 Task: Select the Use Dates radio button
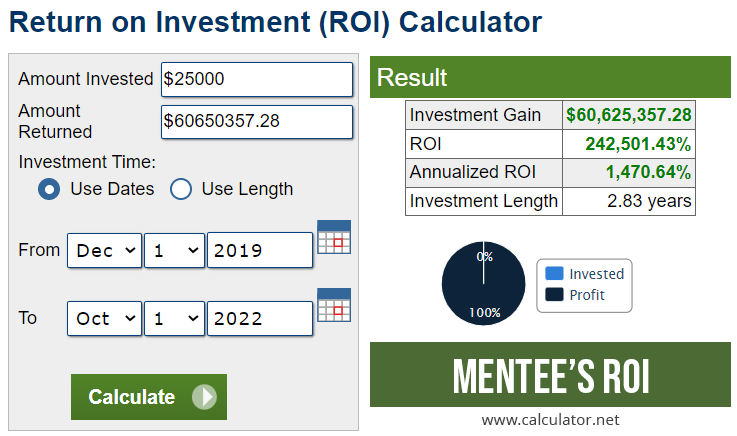coord(48,189)
